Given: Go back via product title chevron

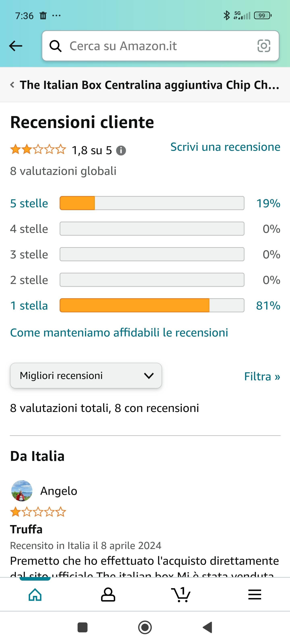Looking at the screenshot, I should coord(12,85).
